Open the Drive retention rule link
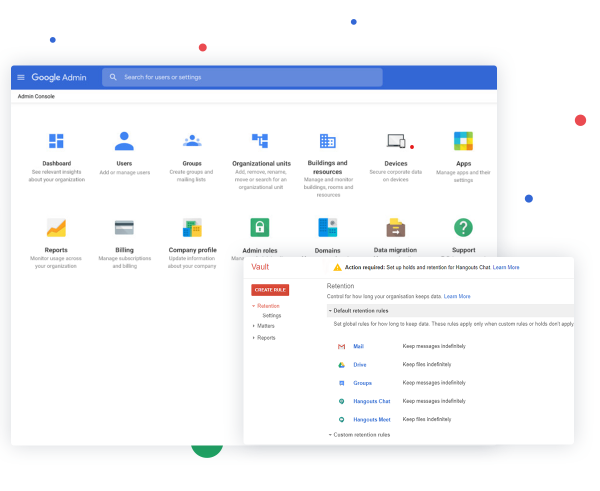Image resolution: width=600 pixels, height=491 pixels. point(360,365)
